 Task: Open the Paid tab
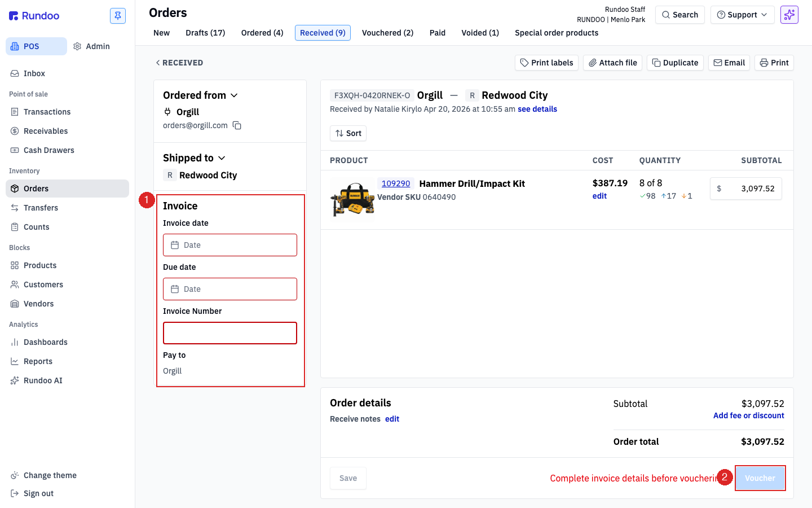point(438,33)
